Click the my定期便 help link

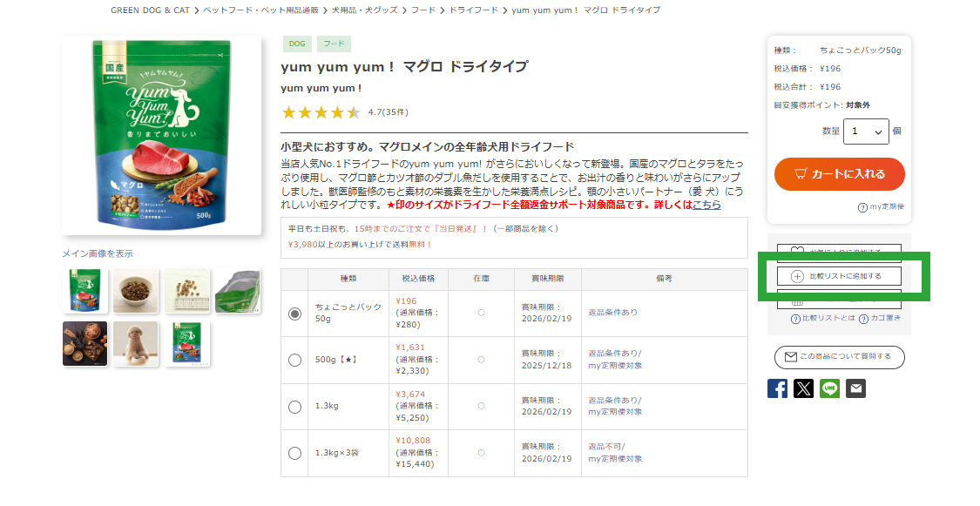882,206
